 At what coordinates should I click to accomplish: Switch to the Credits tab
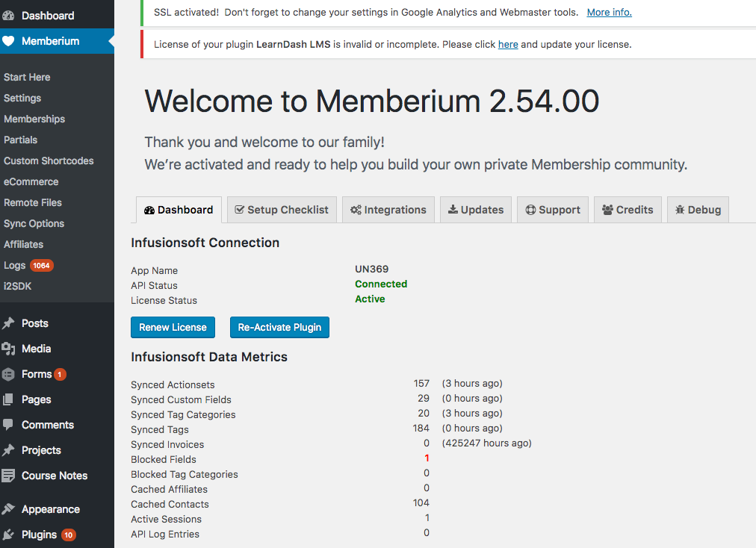pos(628,210)
